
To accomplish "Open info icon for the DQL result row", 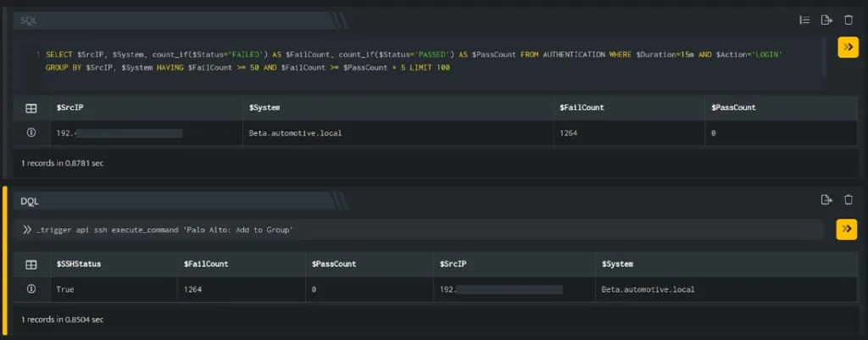I will (31, 289).
